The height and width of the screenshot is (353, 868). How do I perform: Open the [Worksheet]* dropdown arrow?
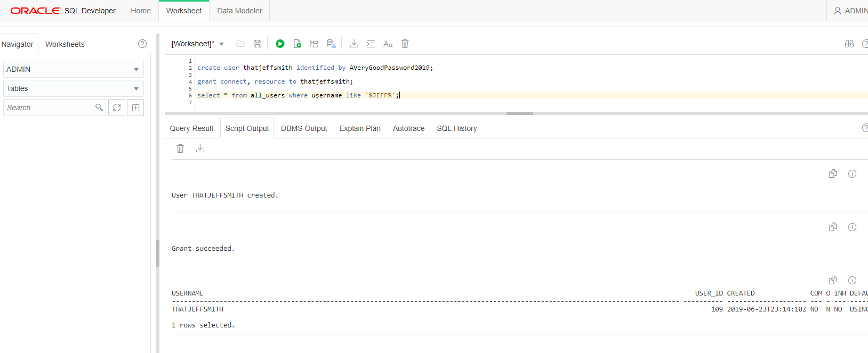coord(222,44)
